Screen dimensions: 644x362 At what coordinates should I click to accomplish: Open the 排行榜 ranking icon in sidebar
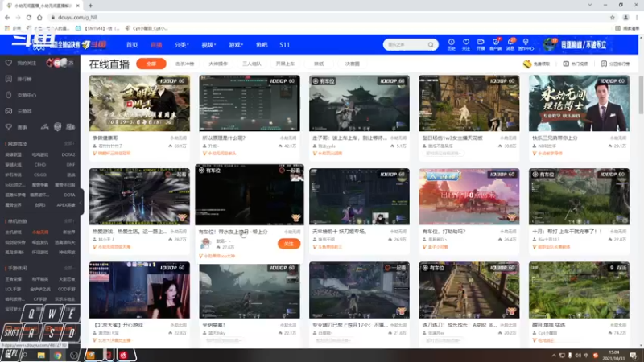(x=9, y=79)
